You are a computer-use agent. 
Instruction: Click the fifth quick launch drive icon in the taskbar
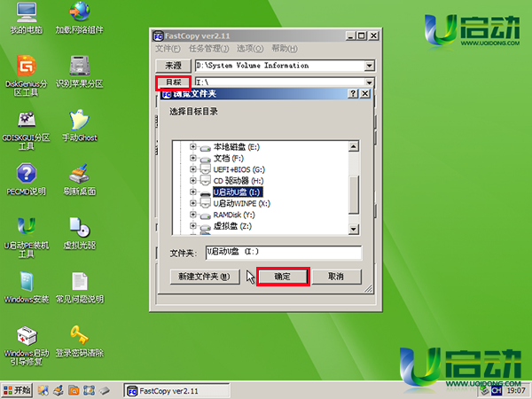[x=105, y=390]
